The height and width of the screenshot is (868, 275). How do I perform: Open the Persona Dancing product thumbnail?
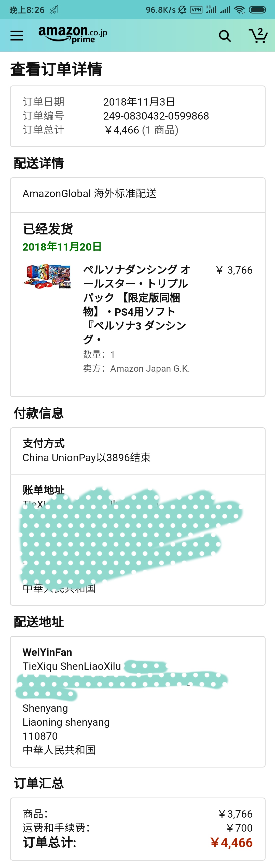(x=47, y=276)
